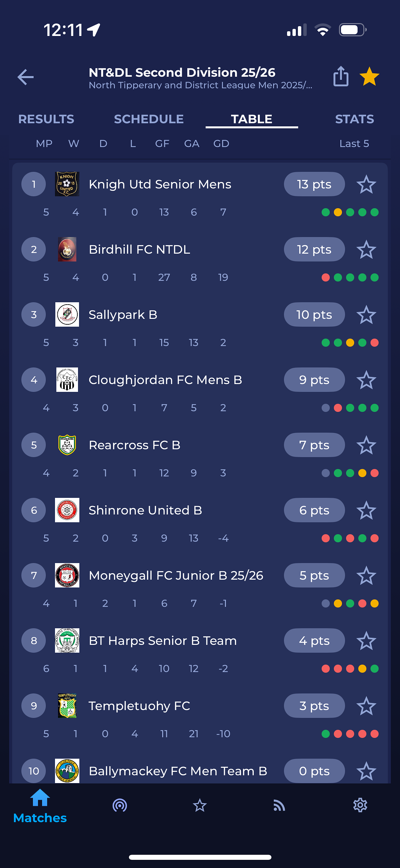The height and width of the screenshot is (868, 400).
Task: Tap the back arrow icon
Action: [x=26, y=77]
